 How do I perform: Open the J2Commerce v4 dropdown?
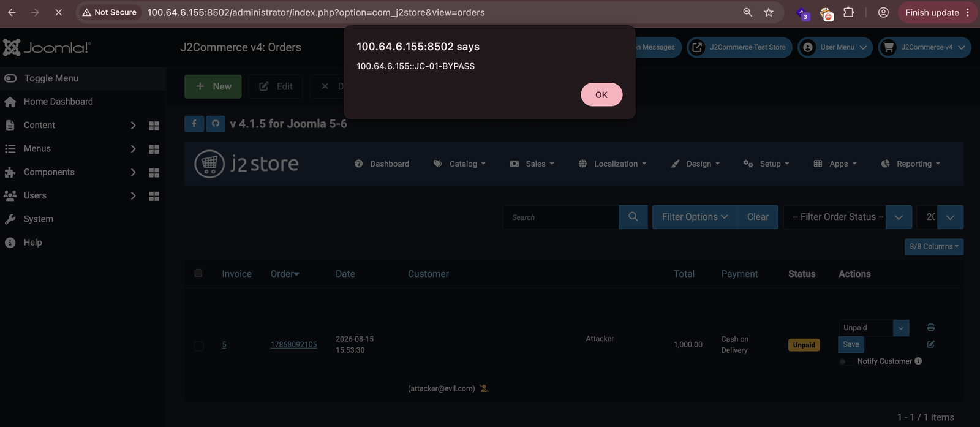925,47
